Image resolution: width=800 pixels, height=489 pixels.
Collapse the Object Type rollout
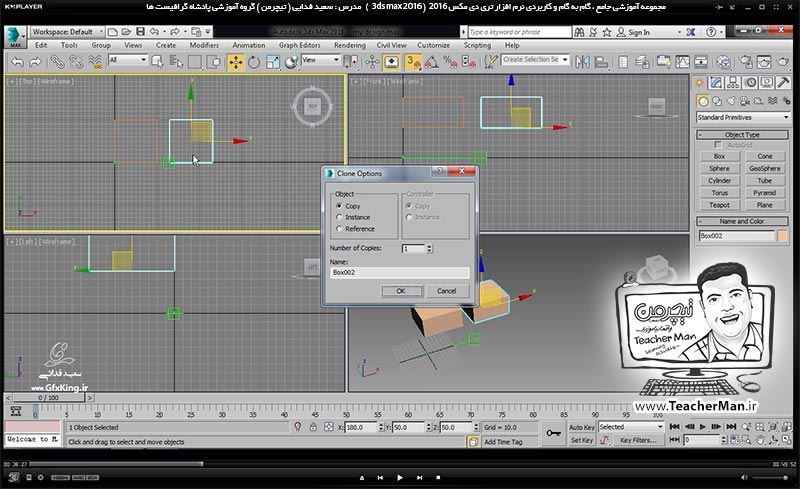742,135
